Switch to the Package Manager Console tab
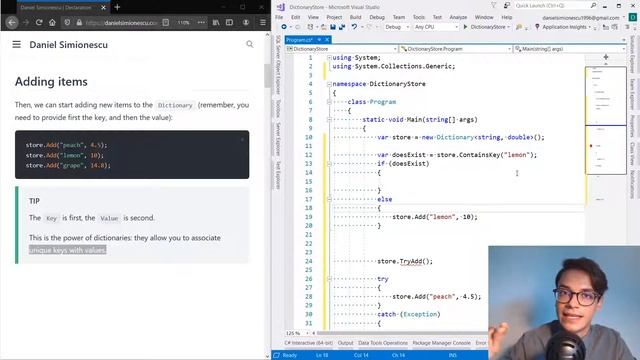This screenshot has width=640, height=360. coord(442,343)
